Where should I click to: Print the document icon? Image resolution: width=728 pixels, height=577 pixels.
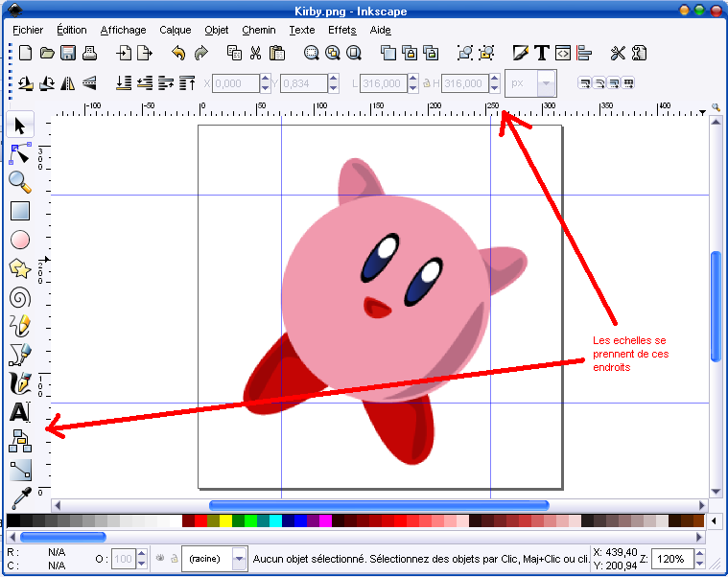point(89,54)
